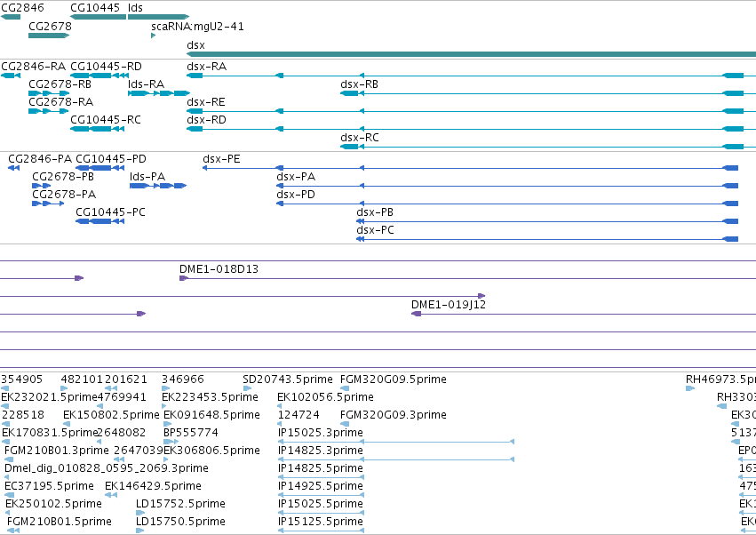756x535 pixels.
Task: Click the EK150802.5prime EST label
Action: [111, 415]
